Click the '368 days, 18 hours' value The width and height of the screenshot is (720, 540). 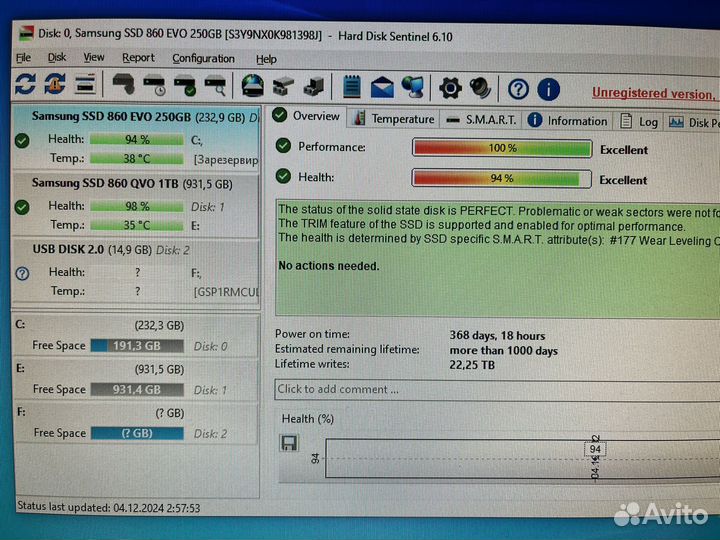(x=497, y=335)
